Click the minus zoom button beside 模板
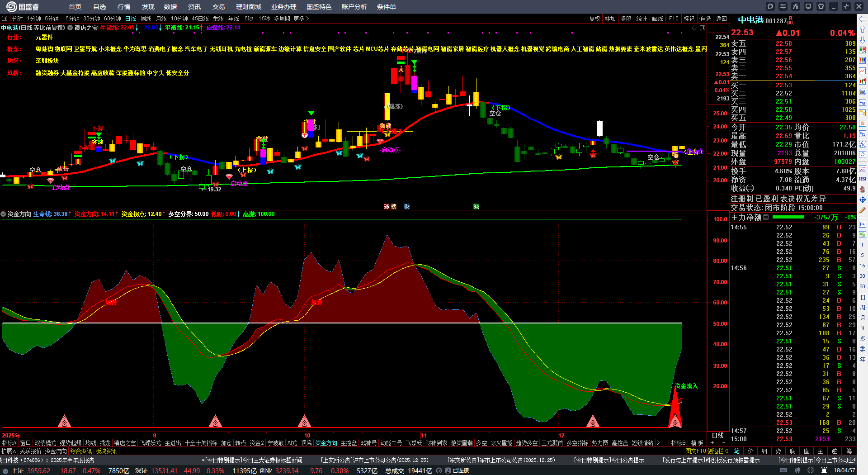Screen dimensions: 868x475 click(724, 443)
